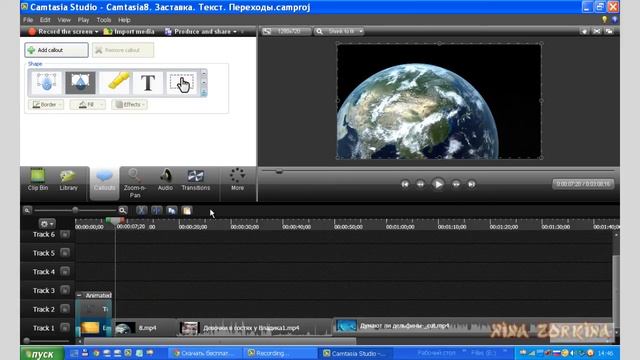640x360 pixels.
Task: Step backward in the preview
Action: (420, 184)
